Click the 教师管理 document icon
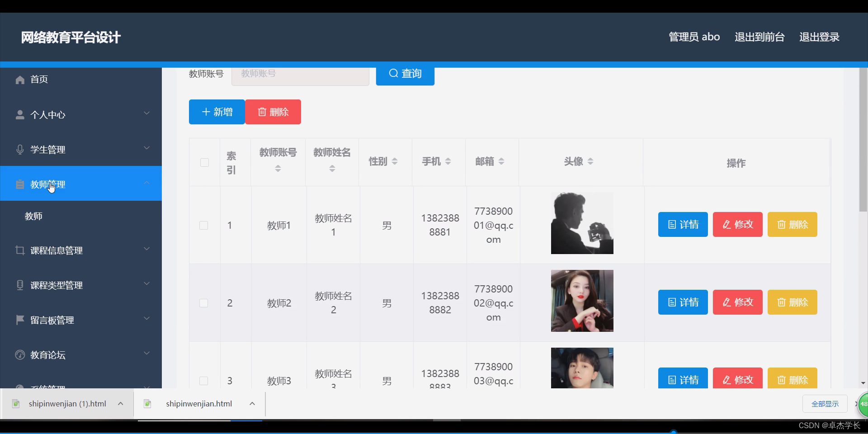This screenshot has width=868, height=434. [x=20, y=184]
